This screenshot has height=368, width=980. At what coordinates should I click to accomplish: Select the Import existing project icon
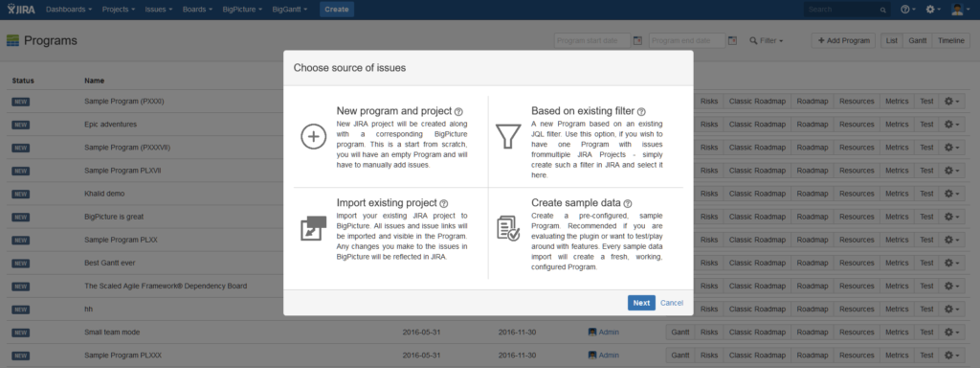point(313,228)
